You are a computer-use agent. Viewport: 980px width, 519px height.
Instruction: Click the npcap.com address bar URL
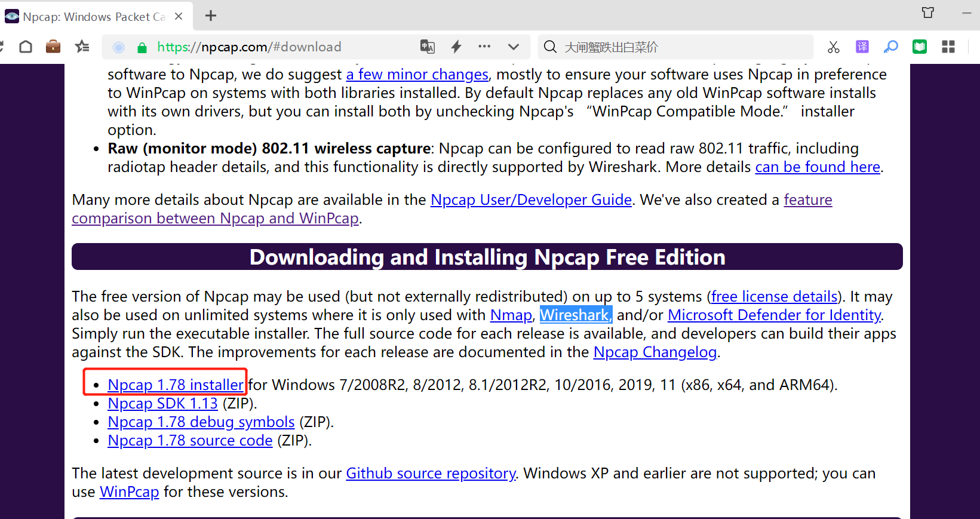point(250,47)
